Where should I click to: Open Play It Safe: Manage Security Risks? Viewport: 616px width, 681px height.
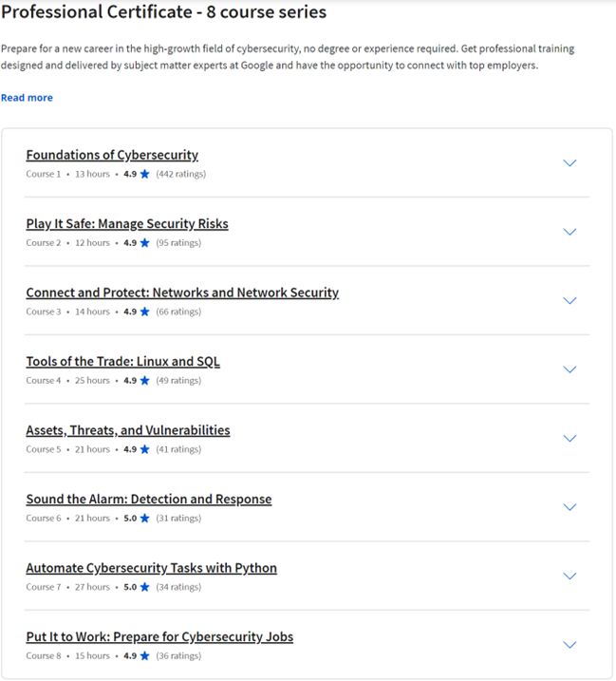[x=127, y=224]
